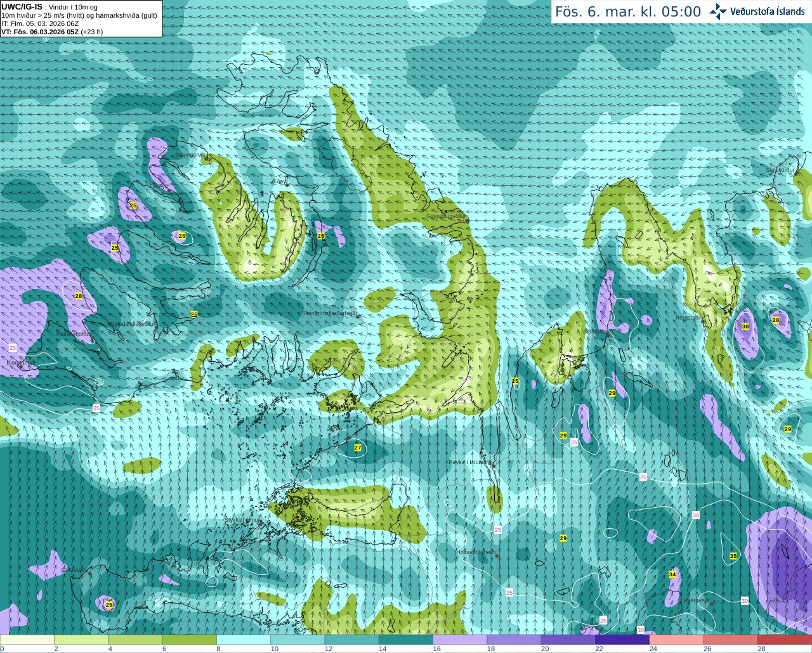
Task: Click the Siglufjörður station label
Action: (x=780, y=170)
